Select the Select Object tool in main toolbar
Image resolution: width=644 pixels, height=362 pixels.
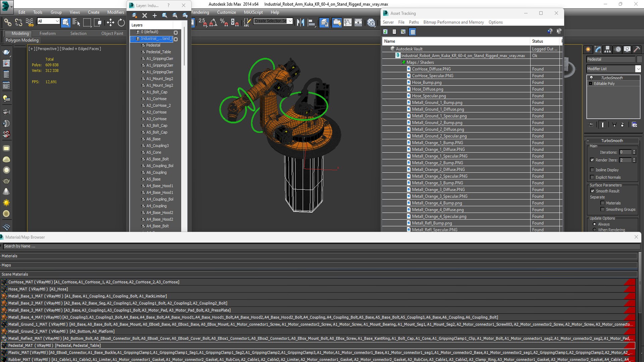(66, 22)
